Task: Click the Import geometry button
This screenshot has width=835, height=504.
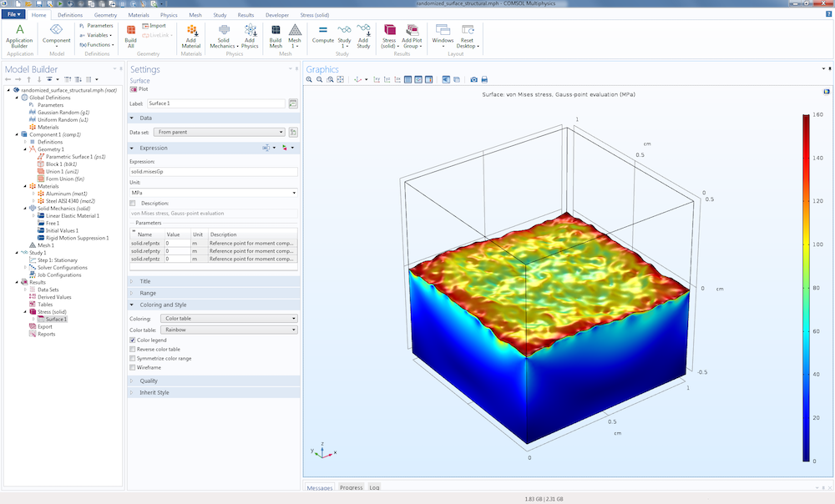Action: click(154, 26)
